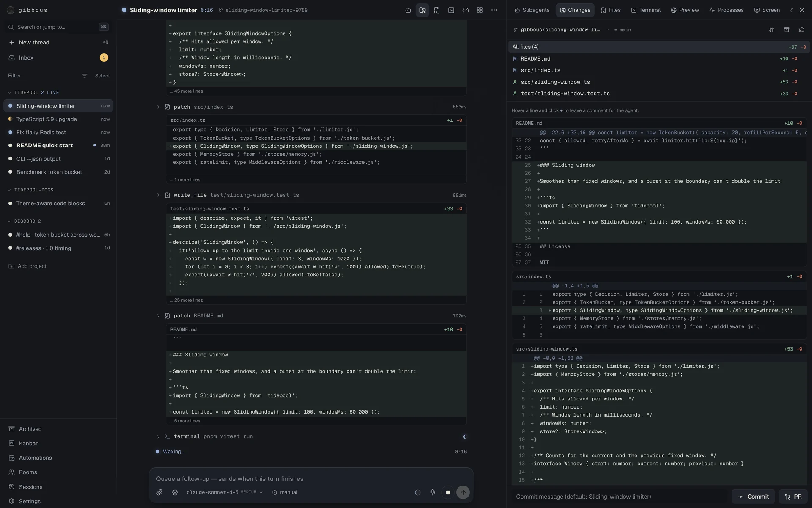
Task: Refresh the changes list
Action: pyautogui.click(x=802, y=30)
